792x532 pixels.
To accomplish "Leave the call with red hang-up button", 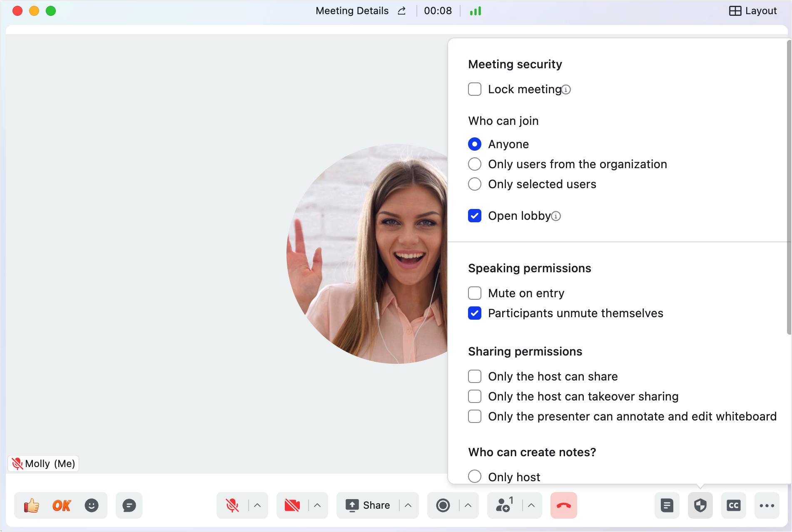I will coord(564,505).
